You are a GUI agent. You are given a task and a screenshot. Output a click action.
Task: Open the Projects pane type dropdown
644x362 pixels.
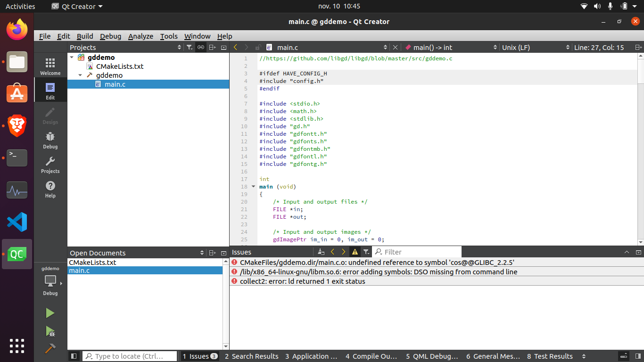click(x=125, y=47)
